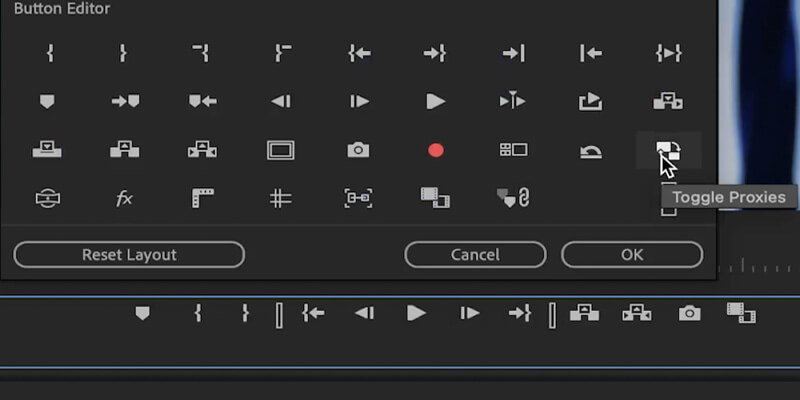Pick Step Forward icon in Button Editor grid
The width and height of the screenshot is (800, 400).
click(359, 102)
